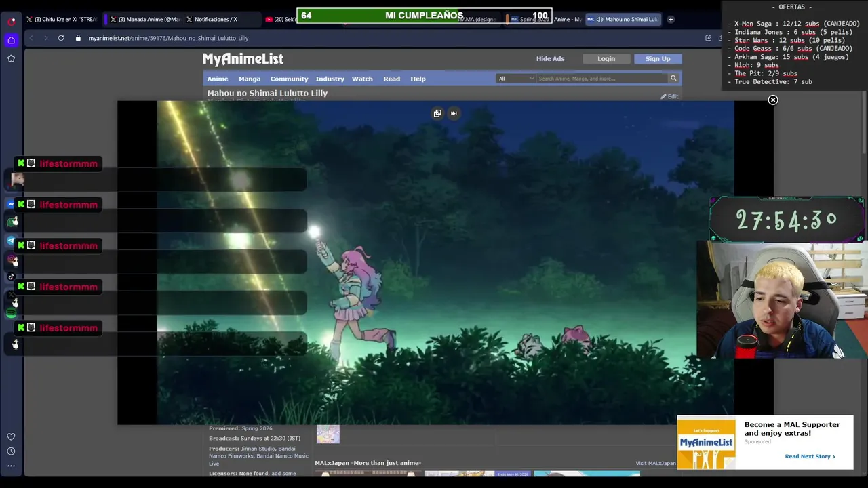The width and height of the screenshot is (868, 488).
Task: Open the sidebar history clock icon
Action: point(12,451)
